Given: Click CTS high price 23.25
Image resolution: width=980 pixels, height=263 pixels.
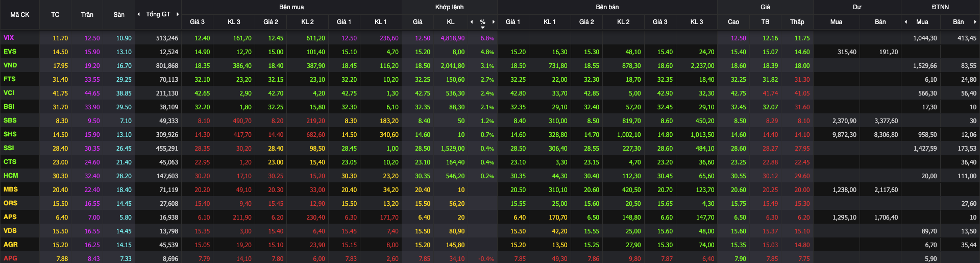Looking at the screenshot, I should click(x=738, y=162).
